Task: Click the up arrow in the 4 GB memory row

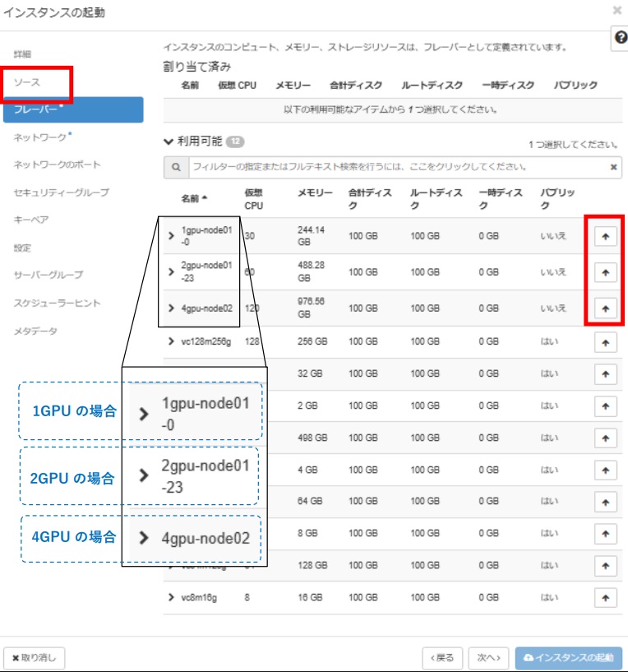Action: [x=605, y=470]
